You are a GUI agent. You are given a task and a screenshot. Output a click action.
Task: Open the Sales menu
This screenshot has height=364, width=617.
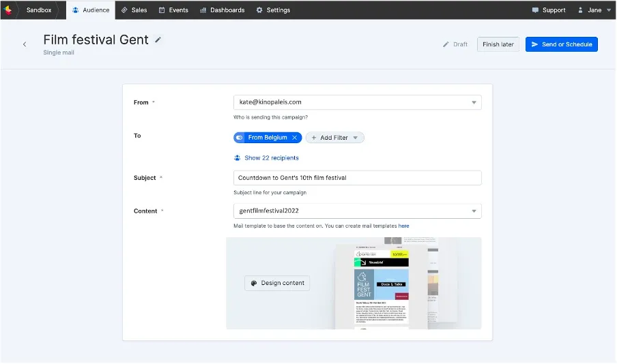click(134, 10)
